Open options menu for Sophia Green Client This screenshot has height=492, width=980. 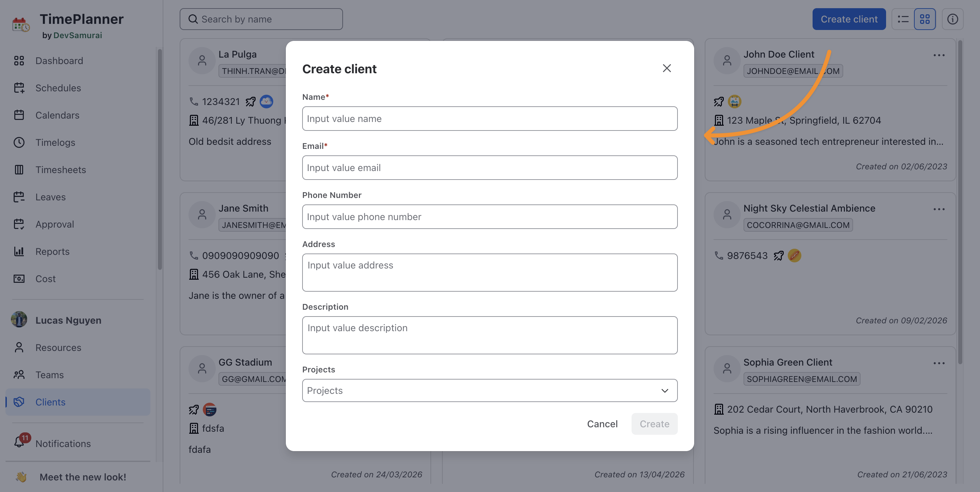(x=938, y=363)
